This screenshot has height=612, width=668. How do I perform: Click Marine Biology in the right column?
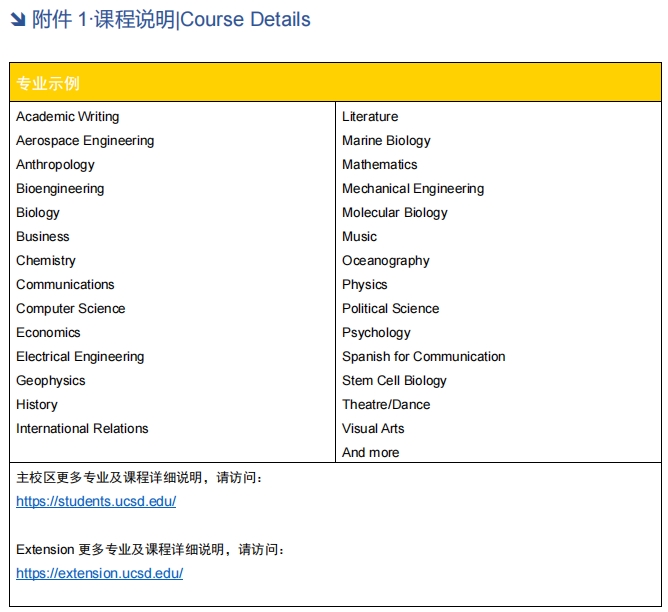tap(386, 141)
